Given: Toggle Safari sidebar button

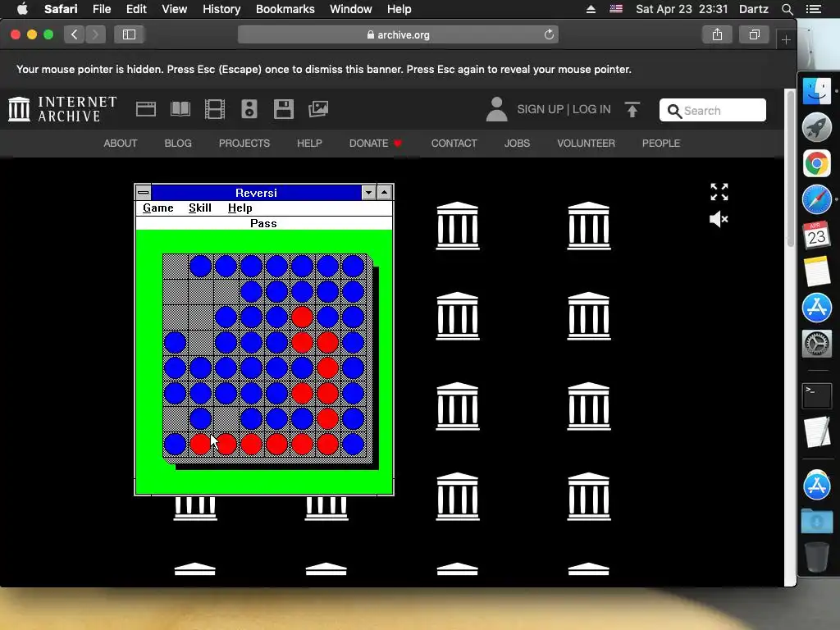Looking at the screenshot, I should click(x=129, y=34).
